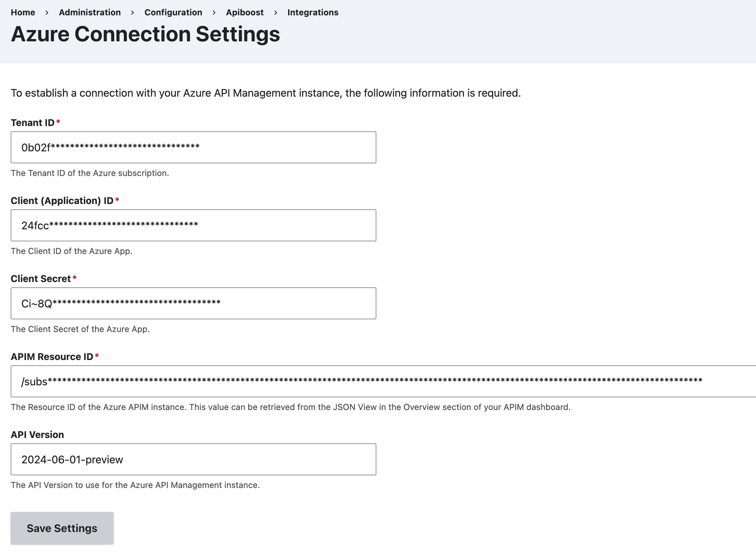Open Configuration breadcrumb link
The height and width of the screenshot is (554, 756).
point(173,12)
